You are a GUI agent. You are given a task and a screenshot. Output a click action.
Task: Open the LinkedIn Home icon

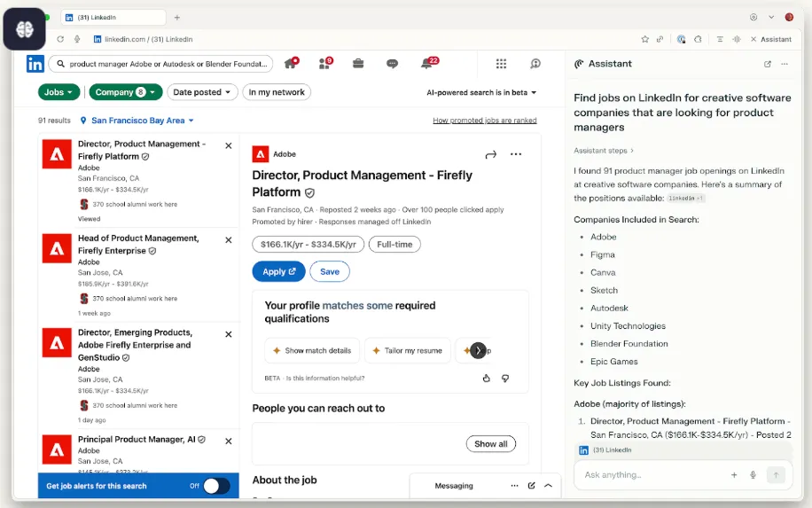pos(290,64)
